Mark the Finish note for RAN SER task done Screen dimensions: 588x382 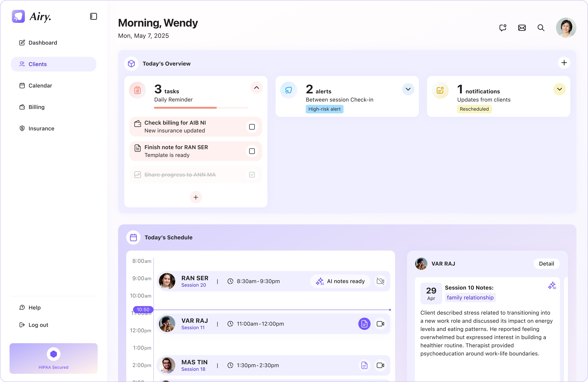(x=252, y=151)
